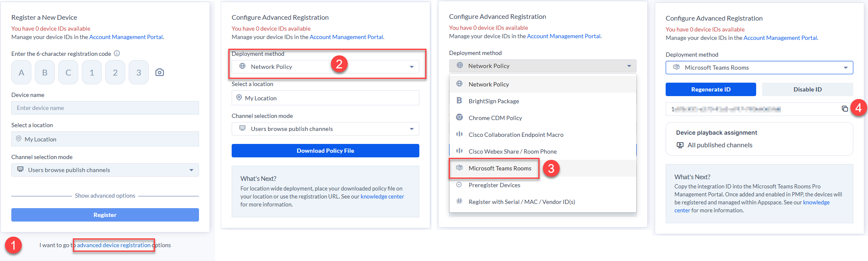Viewport: 868px width, 261px height.
Task: Select Cisco Collaboration Endpoint Macro option
Action: (516, 135)
